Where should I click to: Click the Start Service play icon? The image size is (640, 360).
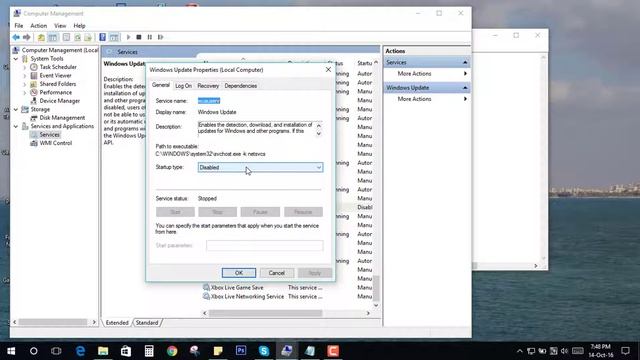point(129,37)
